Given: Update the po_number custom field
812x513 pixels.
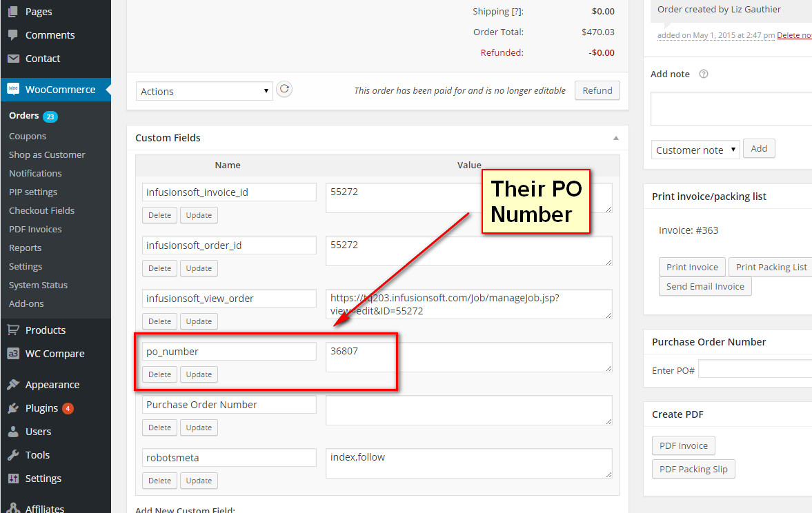Looking at the screenshot, I should pos(199,374).
